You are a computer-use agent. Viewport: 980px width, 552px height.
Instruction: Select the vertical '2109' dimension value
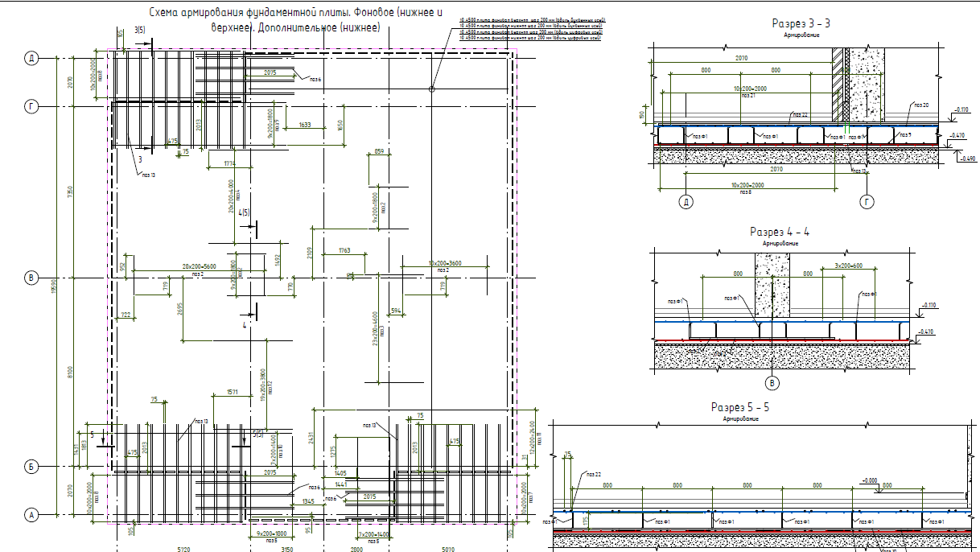[x=309, y=253]
